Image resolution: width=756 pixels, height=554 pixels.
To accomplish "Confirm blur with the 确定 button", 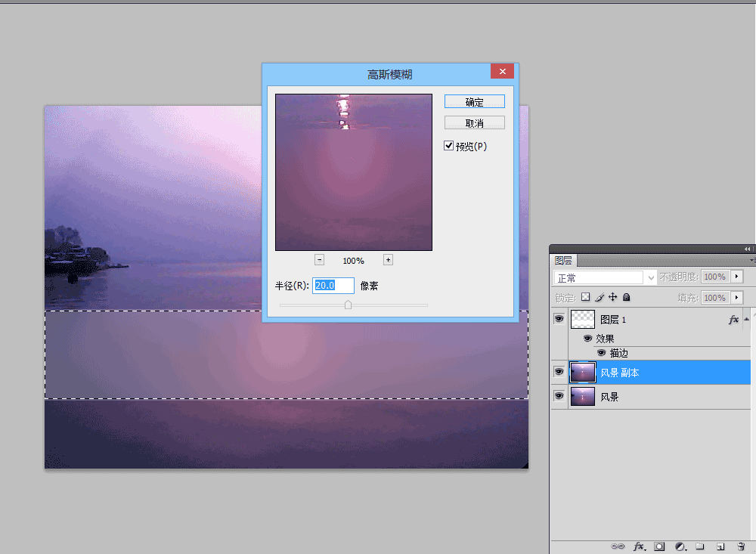I will click(475, 102).
